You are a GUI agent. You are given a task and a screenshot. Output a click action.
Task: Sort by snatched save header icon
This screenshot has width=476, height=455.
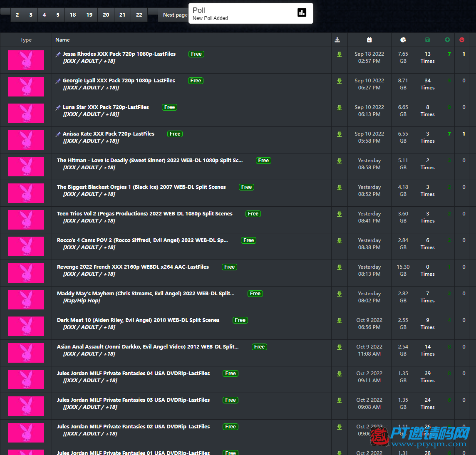tap(427, 40)
